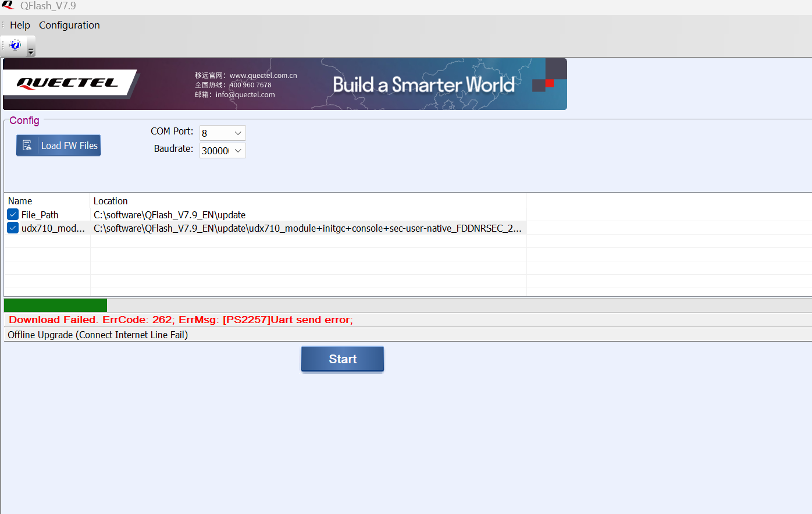Expand the Baudrate dropdown
This screenshot has height=514, width=812.
(237, 151)
